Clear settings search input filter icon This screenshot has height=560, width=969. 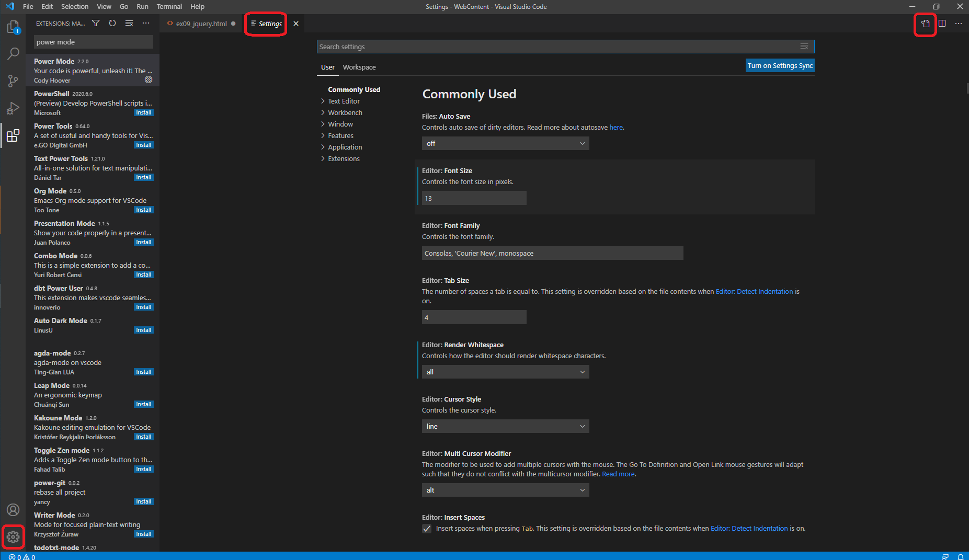pos(804,47)
